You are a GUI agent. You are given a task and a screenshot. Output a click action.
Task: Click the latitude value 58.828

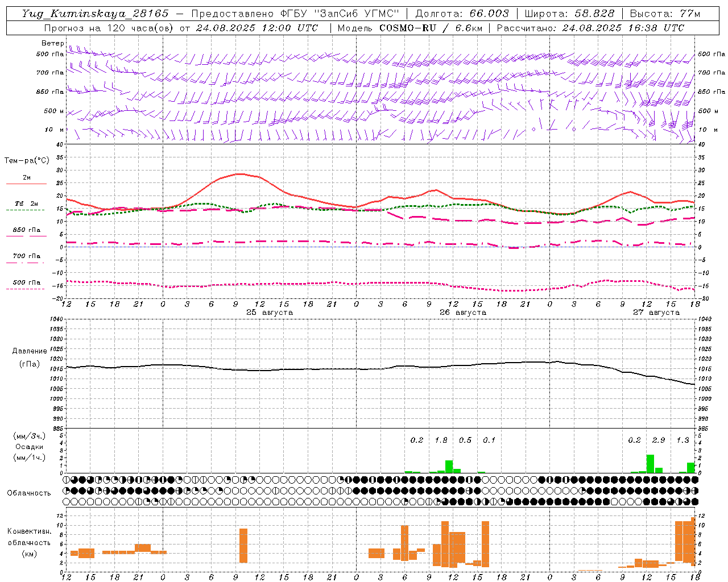[594, 14]
